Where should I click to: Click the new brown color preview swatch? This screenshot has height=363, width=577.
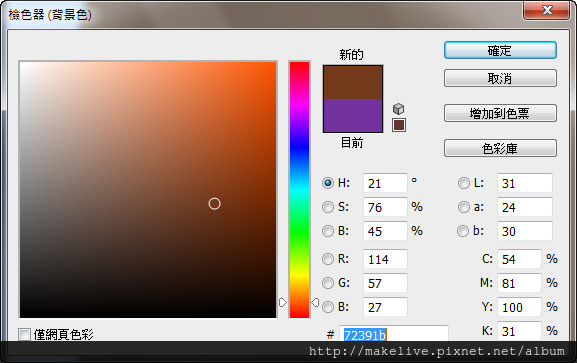[353, 82]
